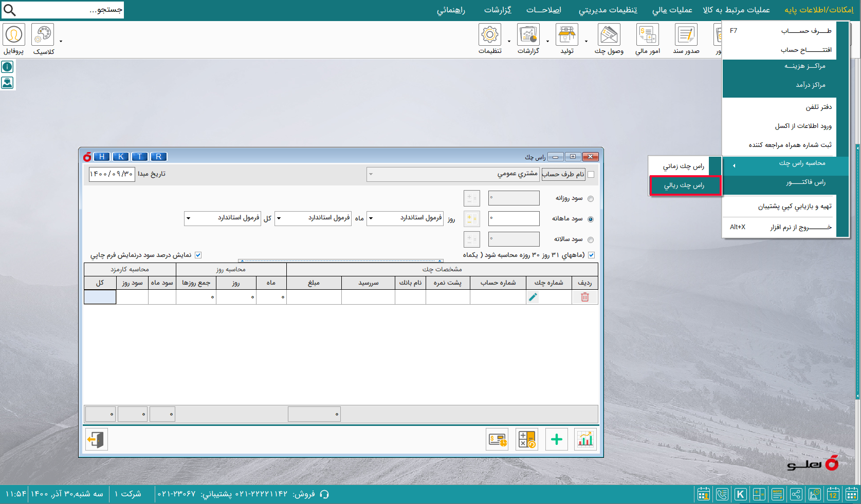Screen dimensions: 861x504
Task: Toggle the نمايش درصد سود checkbox
Action: pyautogui.click(x=198, y=255)
